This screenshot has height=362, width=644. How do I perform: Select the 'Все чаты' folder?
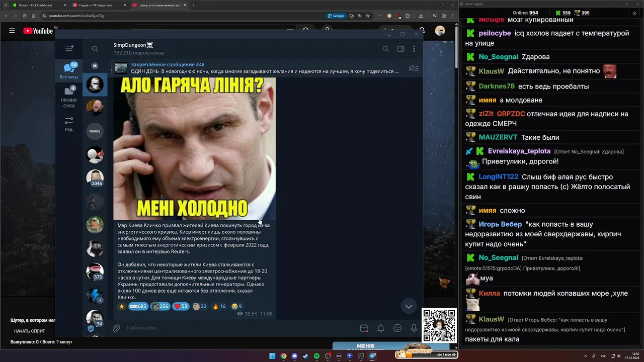69,71
